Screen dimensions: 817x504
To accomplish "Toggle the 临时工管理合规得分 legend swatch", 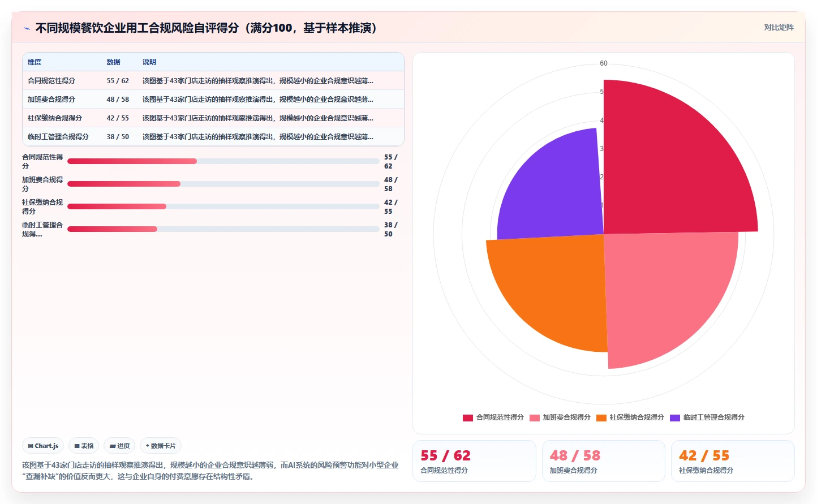I will coord(675,417).
